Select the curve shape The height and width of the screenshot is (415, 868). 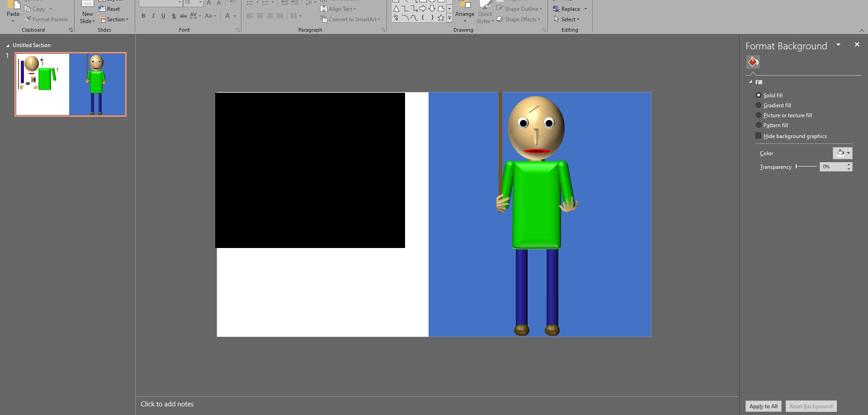tap(414, 18)
